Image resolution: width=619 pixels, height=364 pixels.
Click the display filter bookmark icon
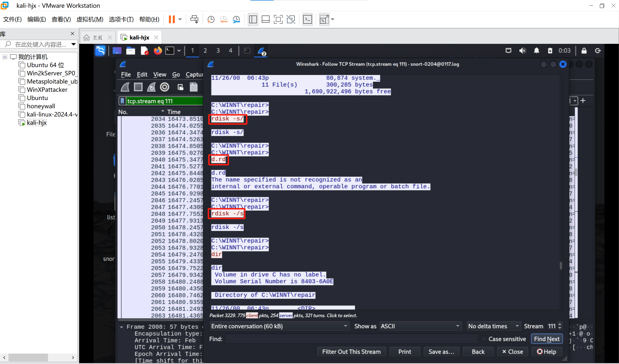tap(122, 101)
